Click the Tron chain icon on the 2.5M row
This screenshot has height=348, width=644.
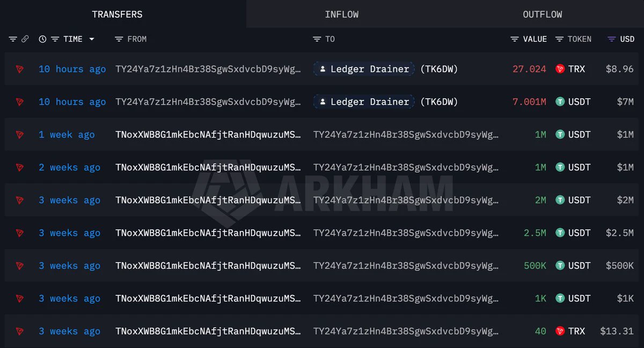20,233
